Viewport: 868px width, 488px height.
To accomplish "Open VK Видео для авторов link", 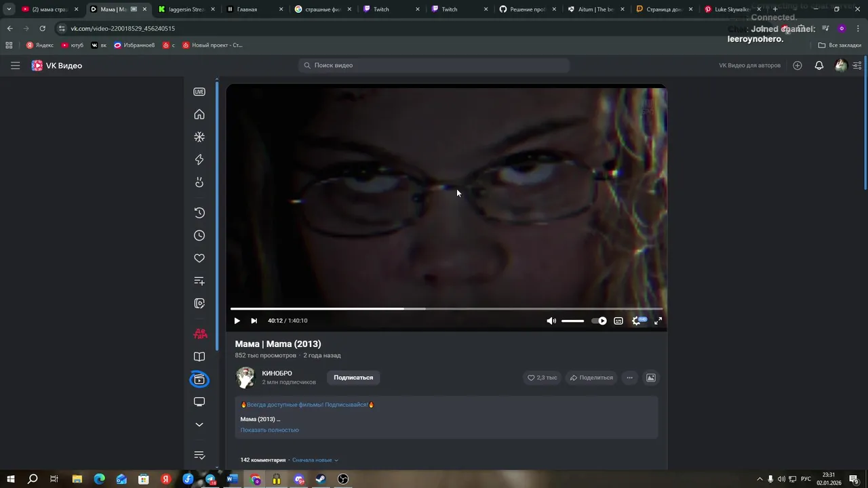I will point(749,66).
